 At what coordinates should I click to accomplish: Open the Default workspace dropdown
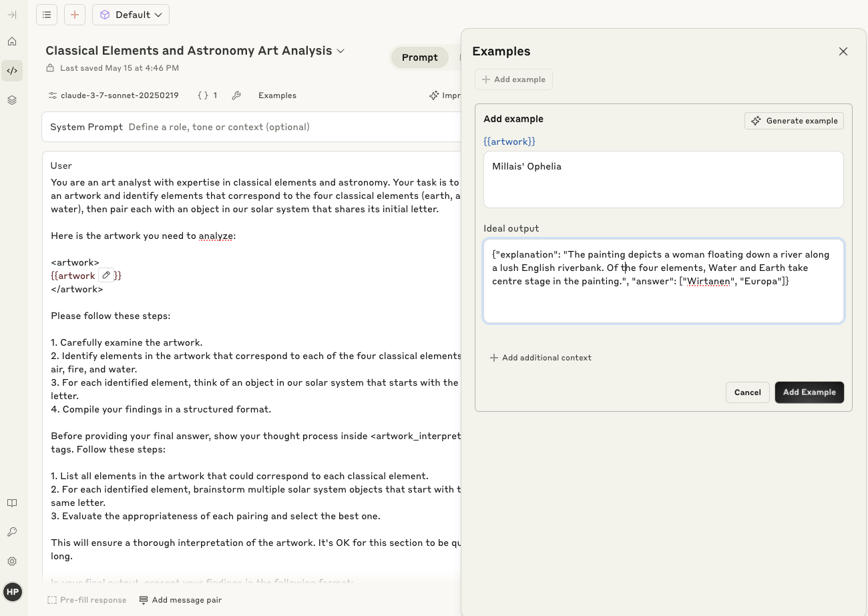coord(131,15)
